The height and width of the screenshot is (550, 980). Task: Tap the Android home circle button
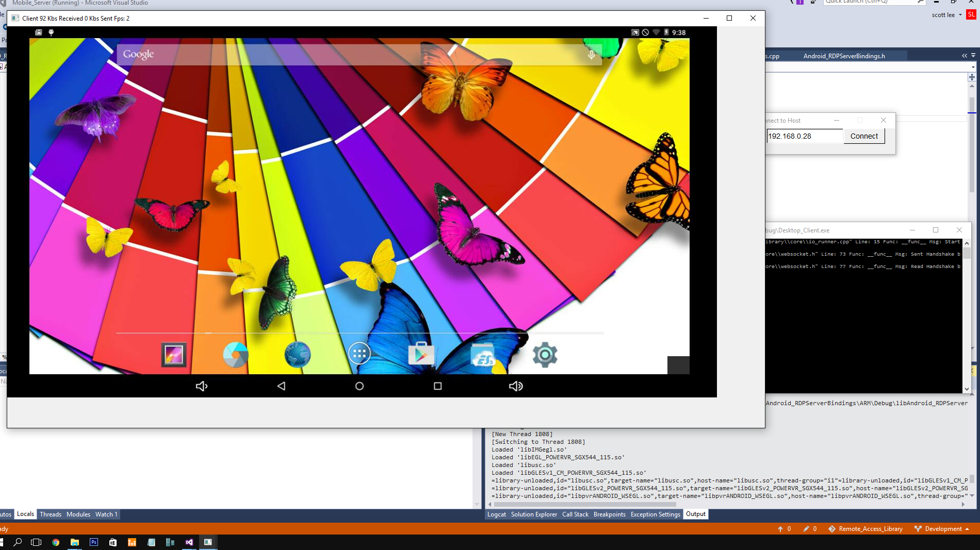360,386
